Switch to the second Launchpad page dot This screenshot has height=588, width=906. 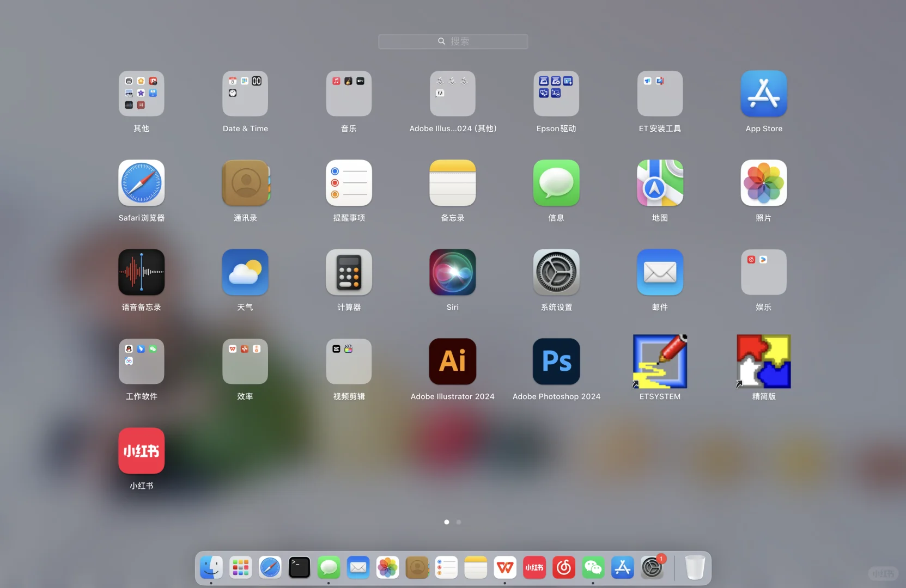459,522
